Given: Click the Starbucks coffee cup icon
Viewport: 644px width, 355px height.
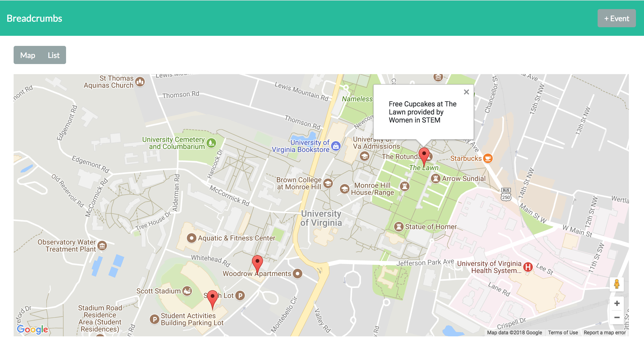Looking at the screenshot, I should coord(488,158).
